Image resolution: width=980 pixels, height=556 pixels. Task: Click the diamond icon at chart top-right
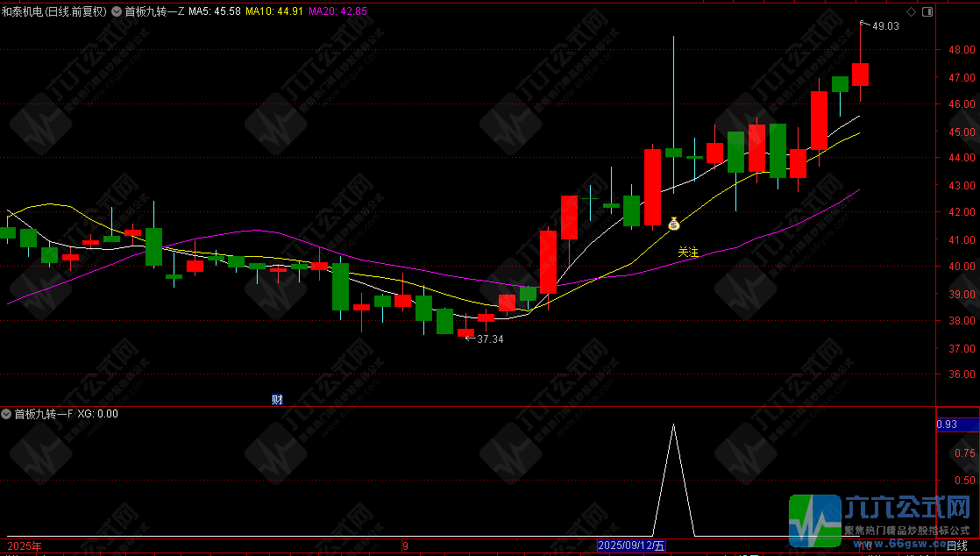[x=912, y=12]
